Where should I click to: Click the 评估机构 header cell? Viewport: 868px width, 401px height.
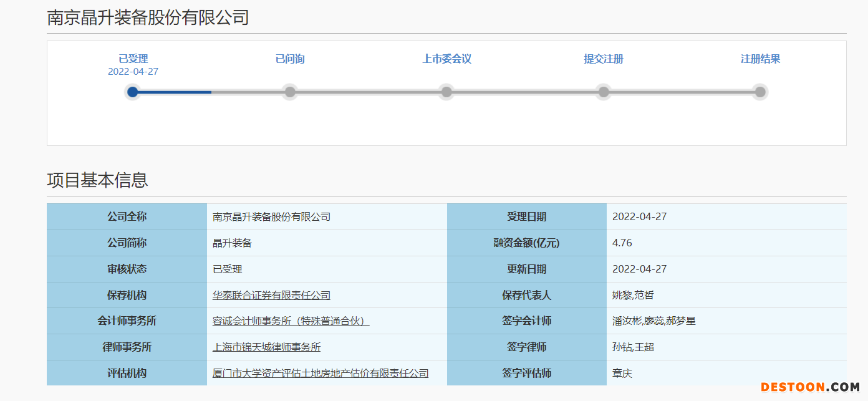click(x=127, y=374)
